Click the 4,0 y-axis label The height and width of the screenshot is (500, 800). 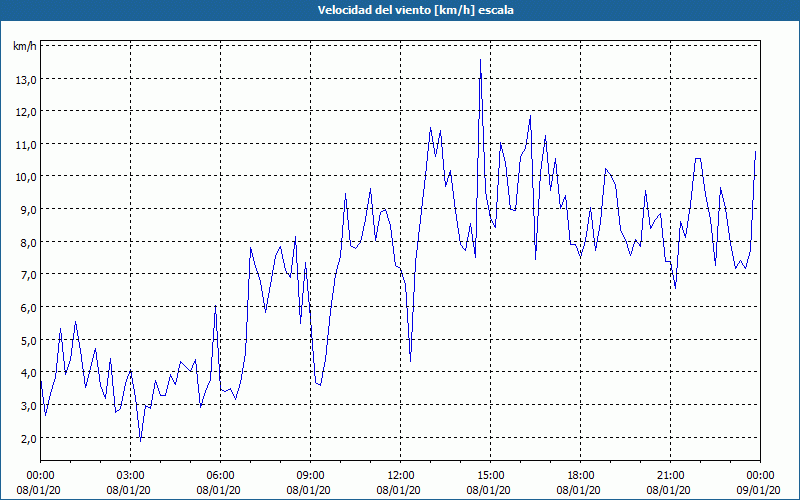(x=29, y=373)
